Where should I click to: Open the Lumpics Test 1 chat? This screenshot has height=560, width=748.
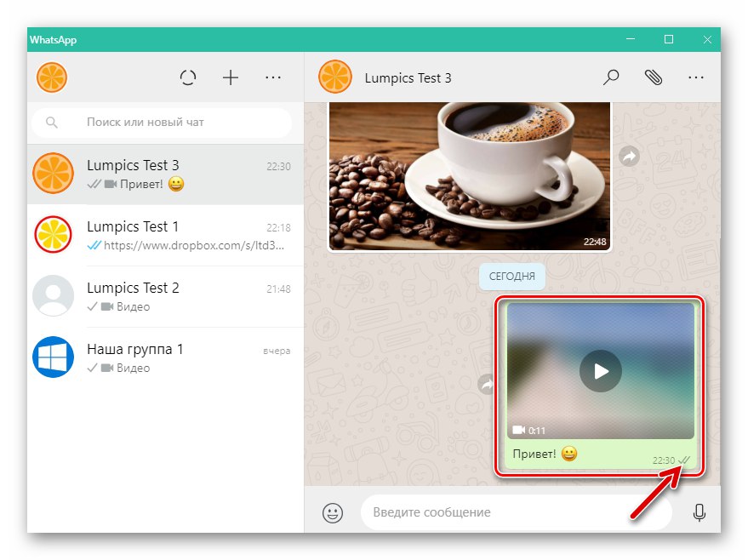point(166,236)
